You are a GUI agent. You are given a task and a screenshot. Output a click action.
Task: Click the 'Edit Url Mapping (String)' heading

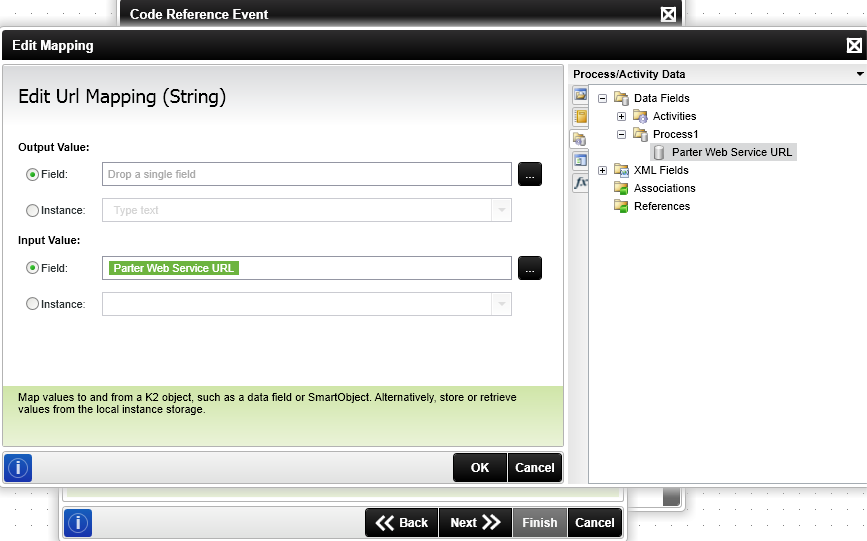coord(122,96)
